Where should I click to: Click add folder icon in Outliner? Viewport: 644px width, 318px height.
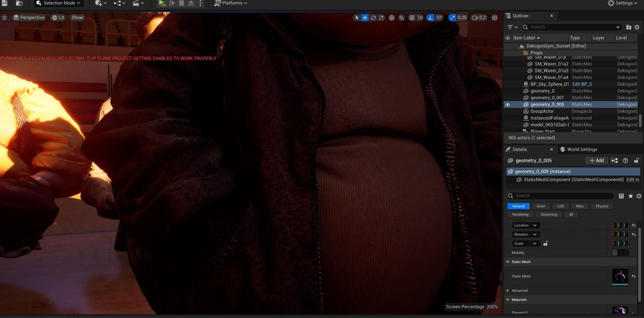click(x=629, y=27)
